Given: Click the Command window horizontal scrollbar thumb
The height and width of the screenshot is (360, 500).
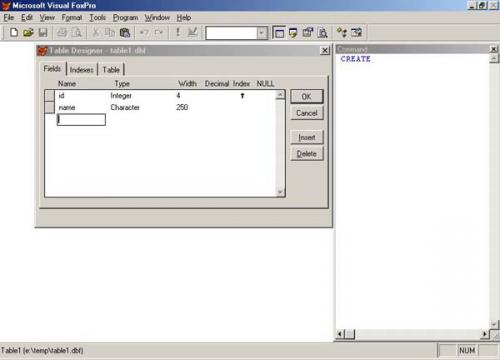Looking at the screenshot, I should pos(349,334).
